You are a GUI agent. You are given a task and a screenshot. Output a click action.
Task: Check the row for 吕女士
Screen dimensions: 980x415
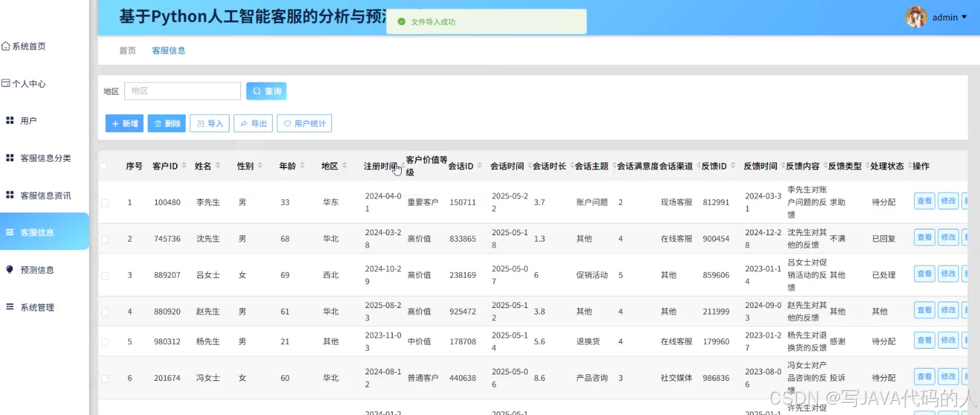(x=105, y=275)
